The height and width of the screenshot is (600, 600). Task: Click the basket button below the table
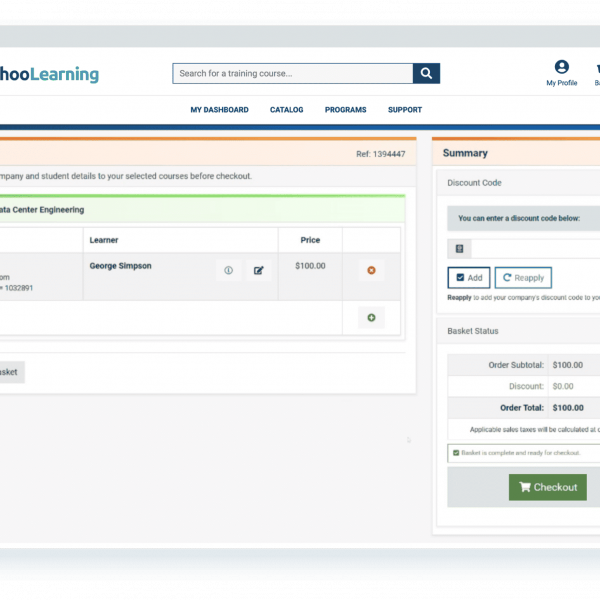[x=8, y=371]
